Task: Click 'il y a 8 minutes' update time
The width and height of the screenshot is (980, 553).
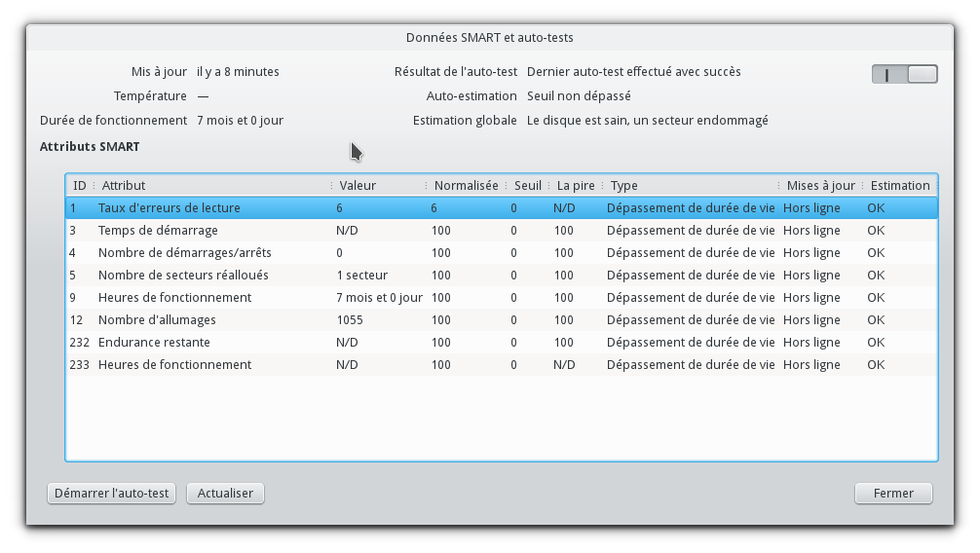Action: [238, 72]
